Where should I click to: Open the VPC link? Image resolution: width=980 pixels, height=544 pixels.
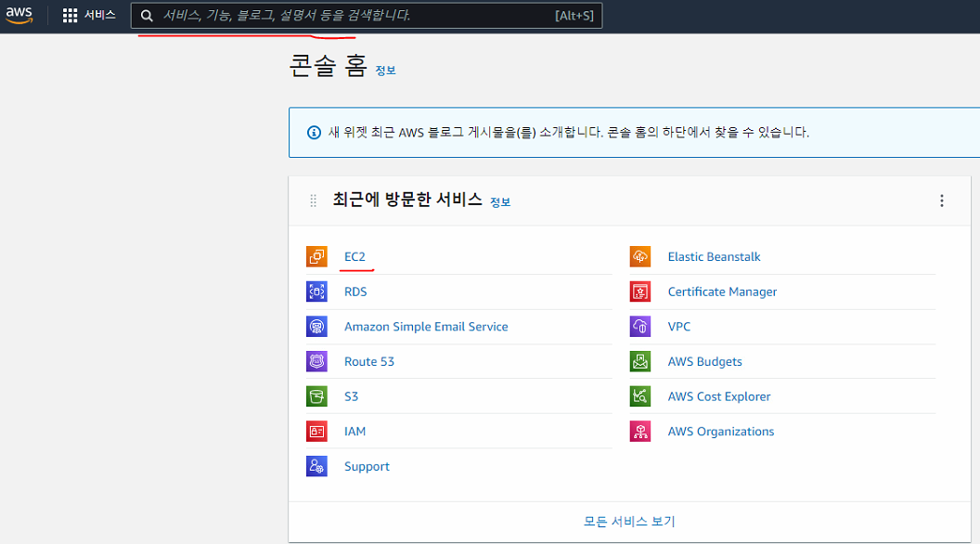tap(679, 327)
